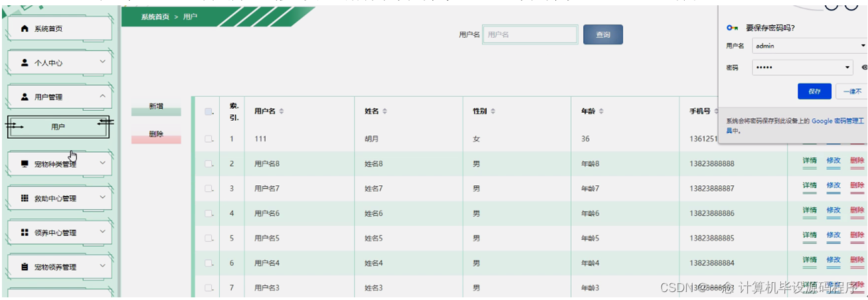The height and width of the screenshot is (300, 868).
Task: Click 修改 for row 用户名8
Action: click(x=833, y=161)
